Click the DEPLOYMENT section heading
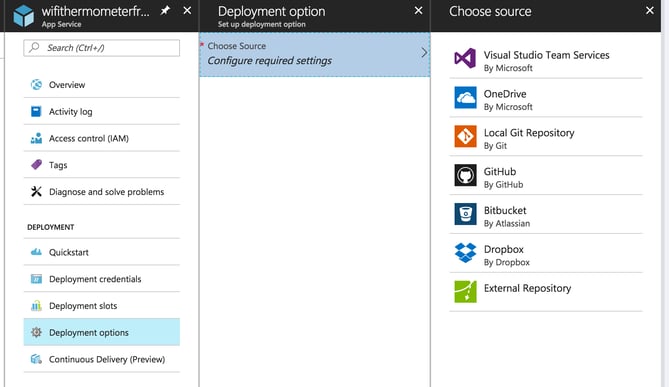The image size is (669, 387). coord(50,227)
